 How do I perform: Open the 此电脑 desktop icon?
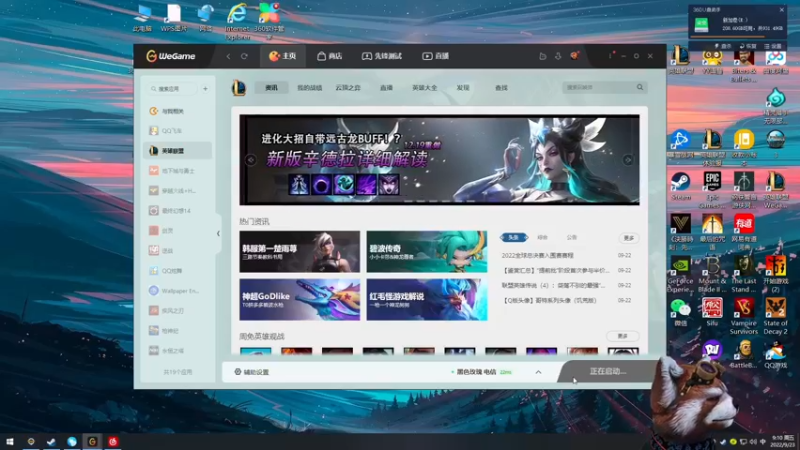142,19
